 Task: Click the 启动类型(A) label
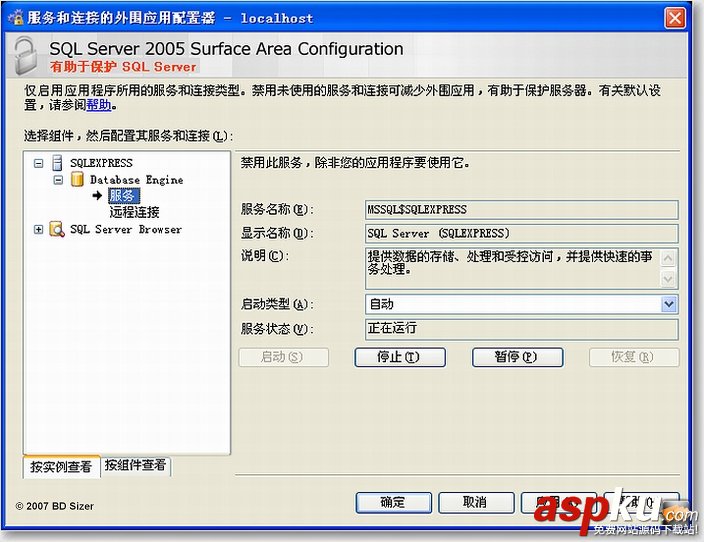pyautogui.click(x=277, y=304)
